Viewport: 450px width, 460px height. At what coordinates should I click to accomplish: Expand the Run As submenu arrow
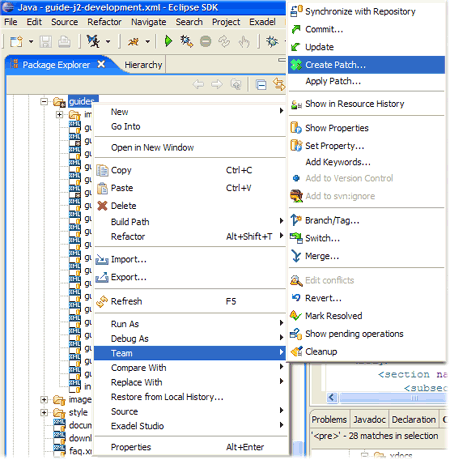(281, 323)
